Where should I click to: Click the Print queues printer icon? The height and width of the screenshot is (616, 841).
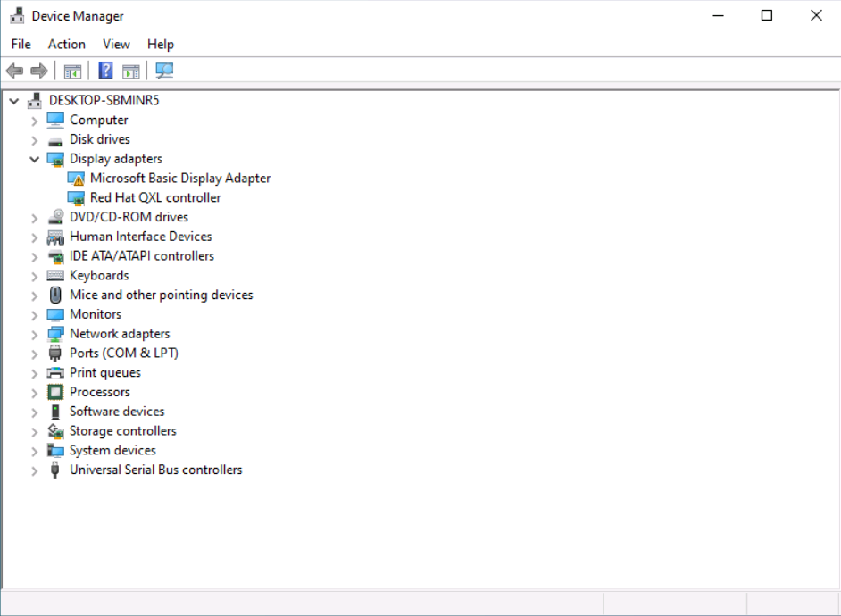[55, 372]
